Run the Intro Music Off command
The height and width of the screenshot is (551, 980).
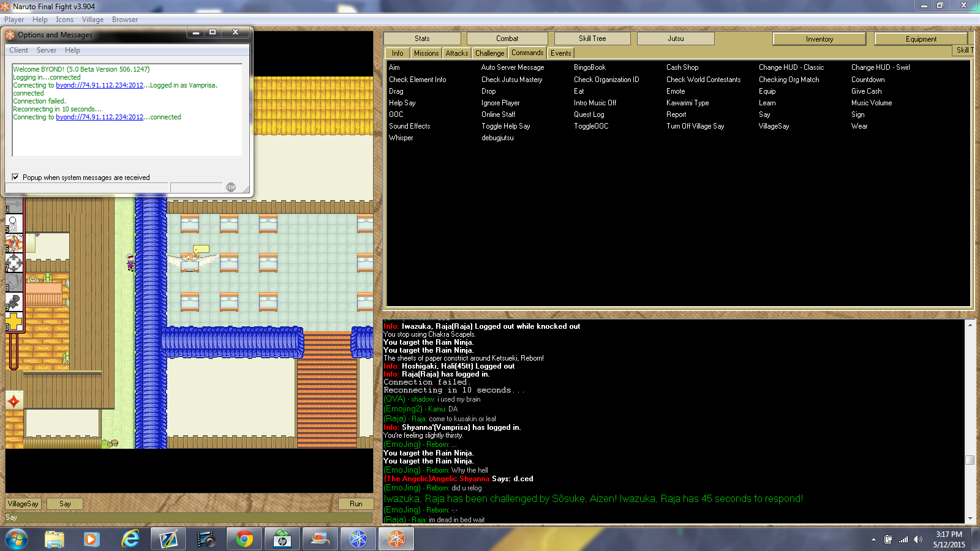coord(595,103)
